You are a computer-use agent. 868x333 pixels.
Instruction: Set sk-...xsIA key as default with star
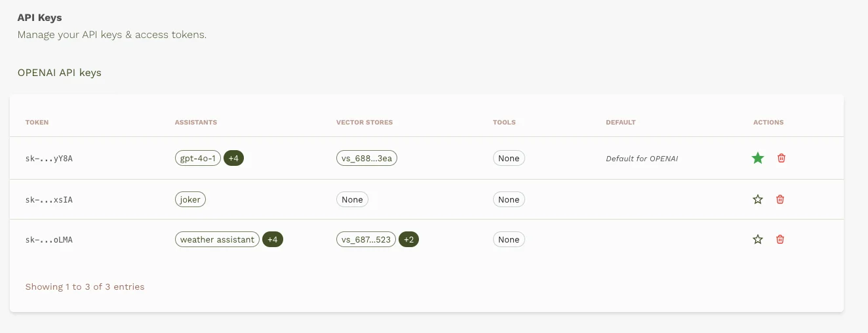pyautogui.click(x=758, y=199)
